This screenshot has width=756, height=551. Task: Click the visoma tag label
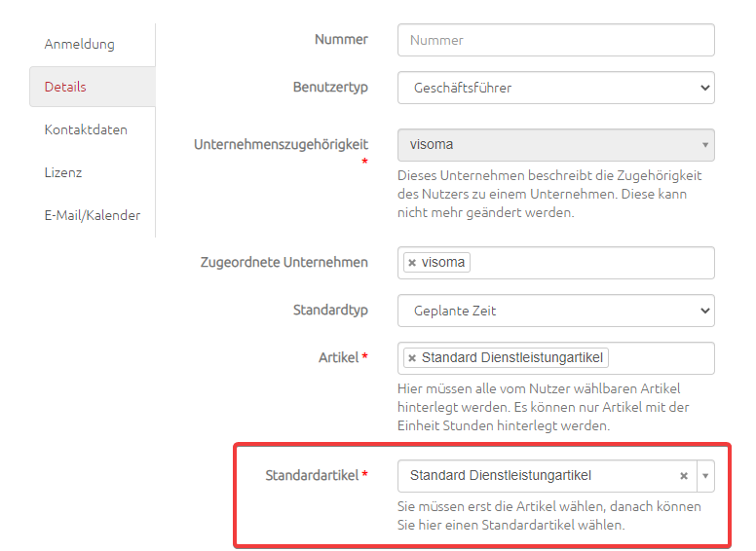[443, 263]
